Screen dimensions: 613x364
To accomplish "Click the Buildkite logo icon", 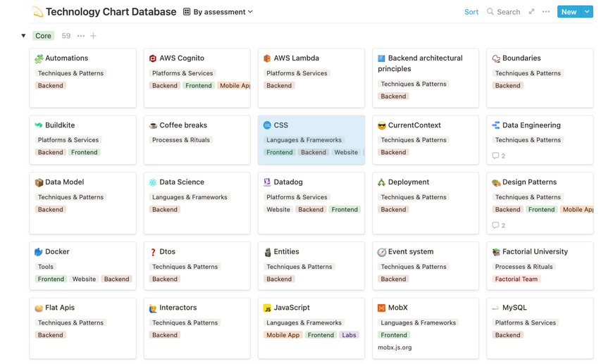I will pyautogui.click(x=39, y=125).
